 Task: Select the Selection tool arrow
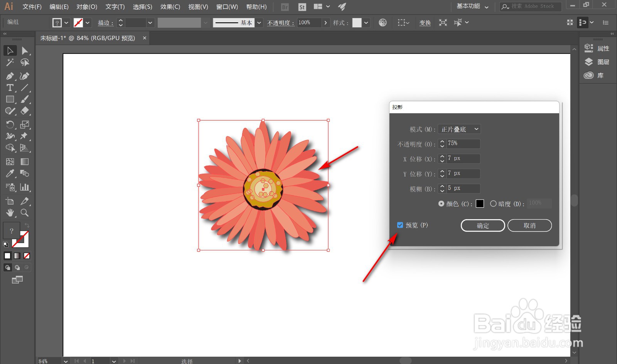10,50
